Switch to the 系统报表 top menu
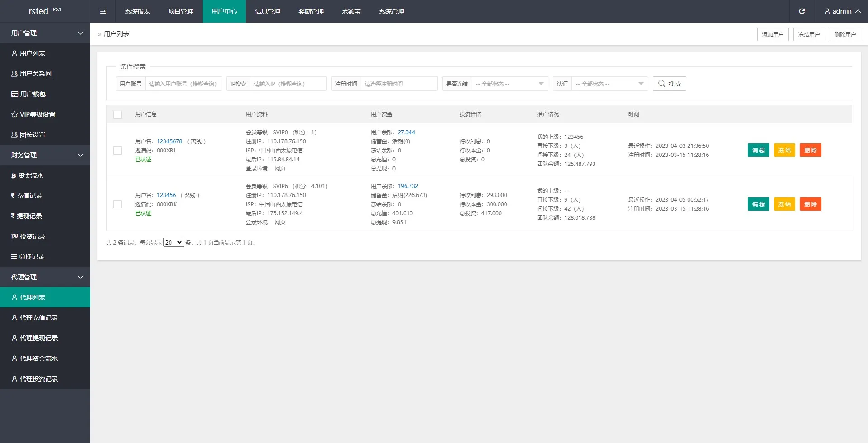Image resolution: width=868 pixels, height=443 pixels. click(x=137, y=11)
